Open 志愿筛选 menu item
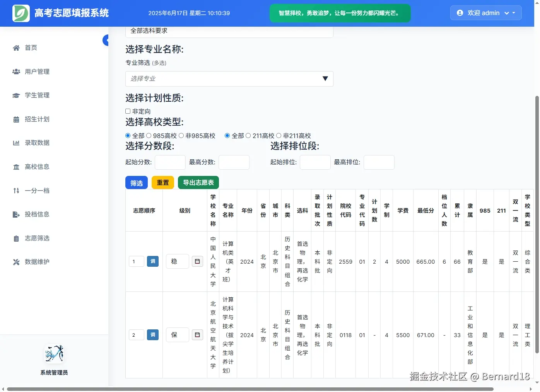This screenshot has width=540, height=392. (37, 239)
